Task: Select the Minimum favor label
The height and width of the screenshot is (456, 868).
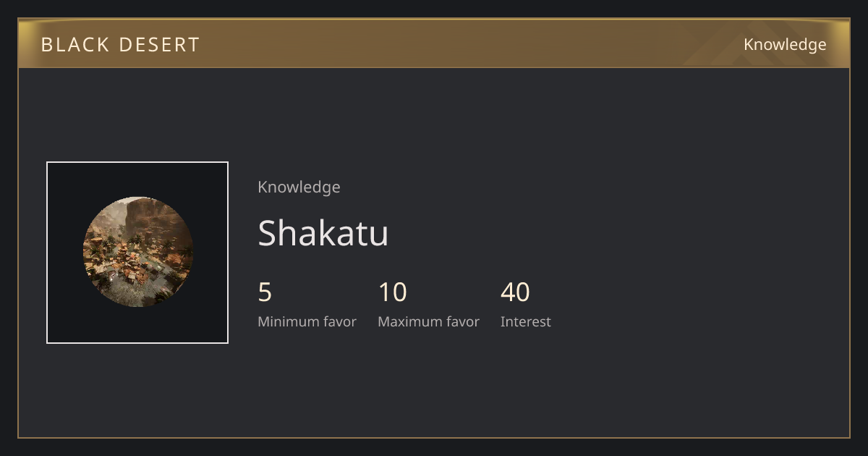Action: [x=307, y=321]
